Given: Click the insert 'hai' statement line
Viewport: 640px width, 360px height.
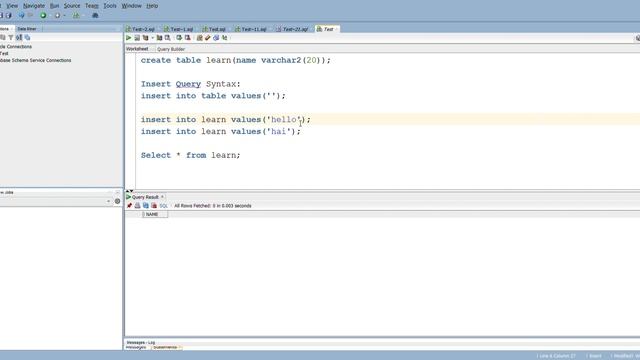Looking at the screenshot, I should [x=221, y=131].
